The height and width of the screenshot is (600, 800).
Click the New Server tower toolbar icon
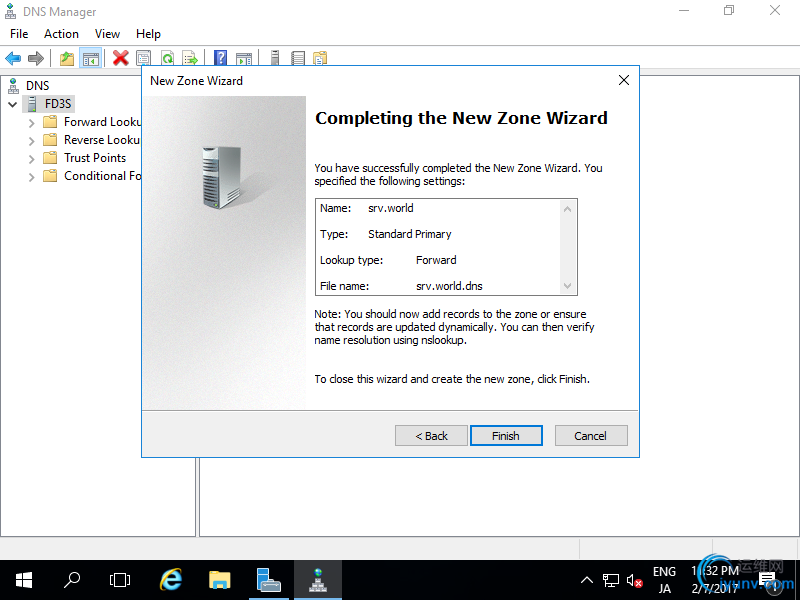[275, 58]
